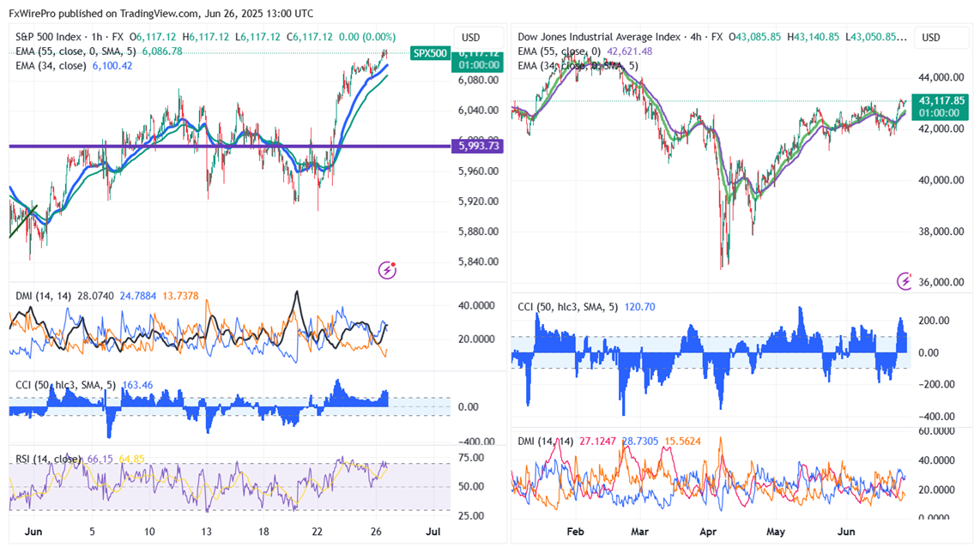980x547 pixels.
Task: Click the Dow Jones Industrial Average Index title
Action: [x=599, y=37]
